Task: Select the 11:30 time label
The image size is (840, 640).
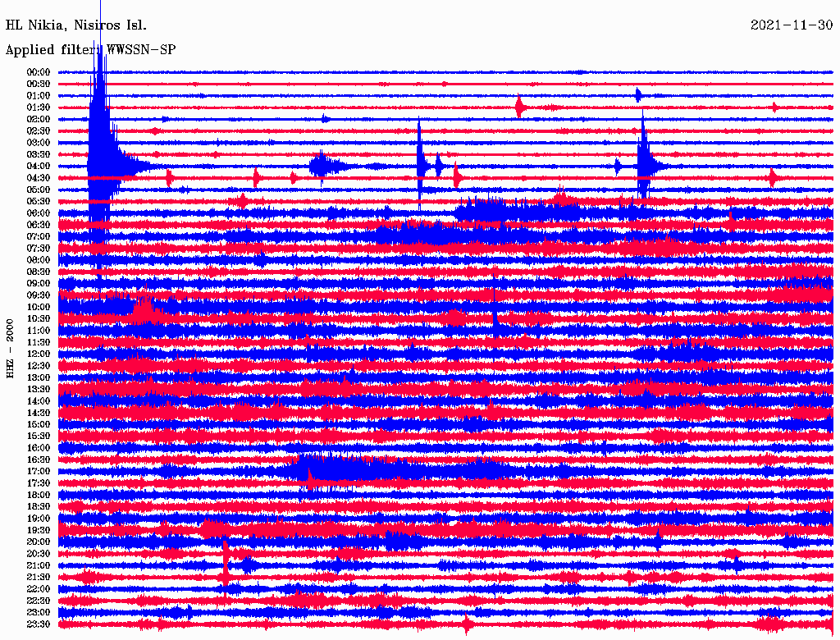Action: tap(39, 342)
